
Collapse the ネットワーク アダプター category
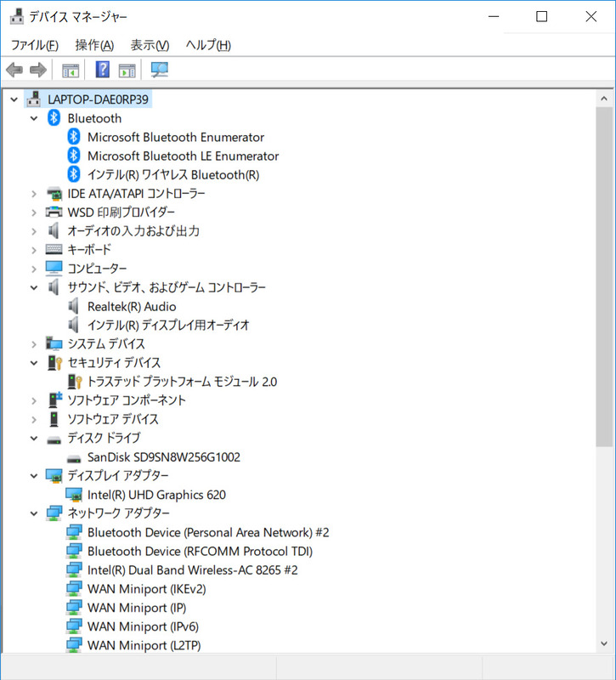pyautogui.click(x=34, y=513)
